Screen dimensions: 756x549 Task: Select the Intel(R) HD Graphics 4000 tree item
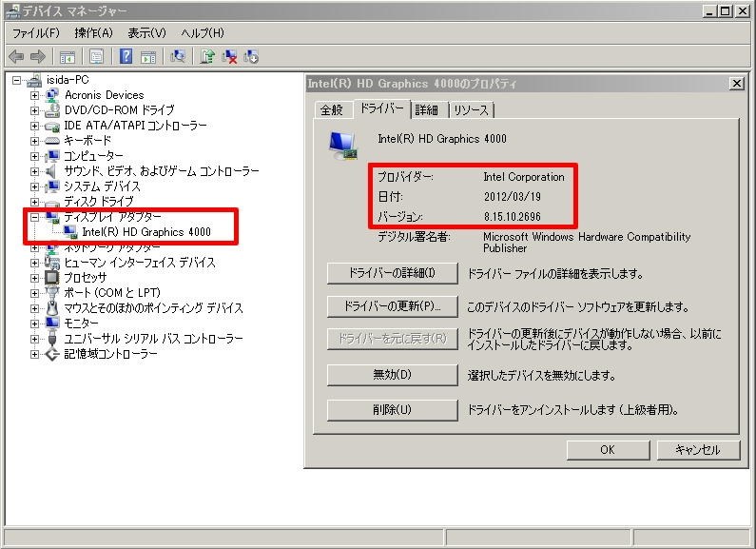[x=146, y=232]
